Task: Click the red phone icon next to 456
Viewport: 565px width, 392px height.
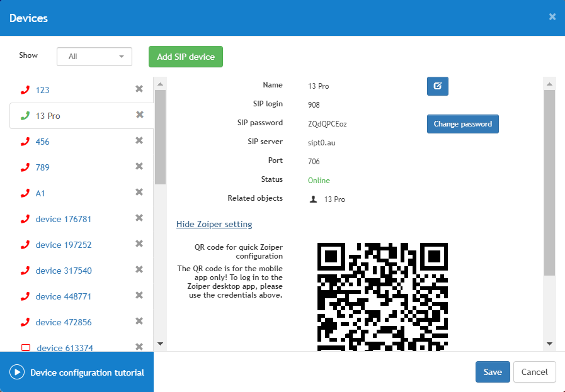Action: pos(25,142)
